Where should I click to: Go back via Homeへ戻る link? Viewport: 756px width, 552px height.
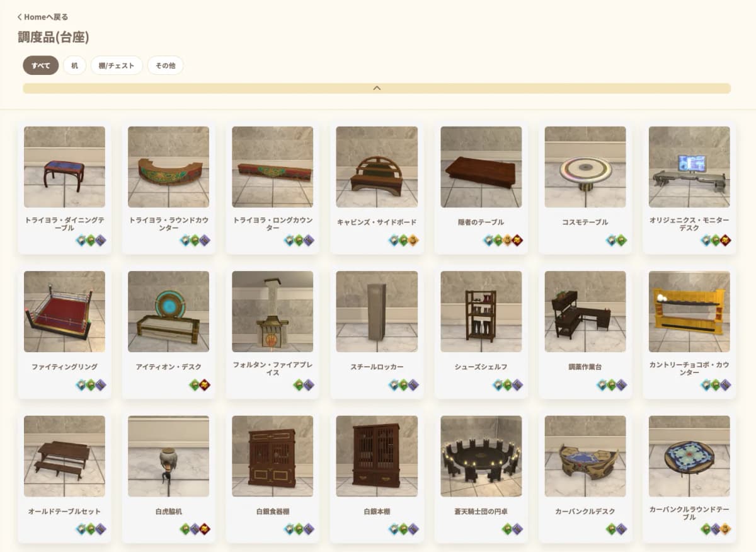tap(43, 17)
